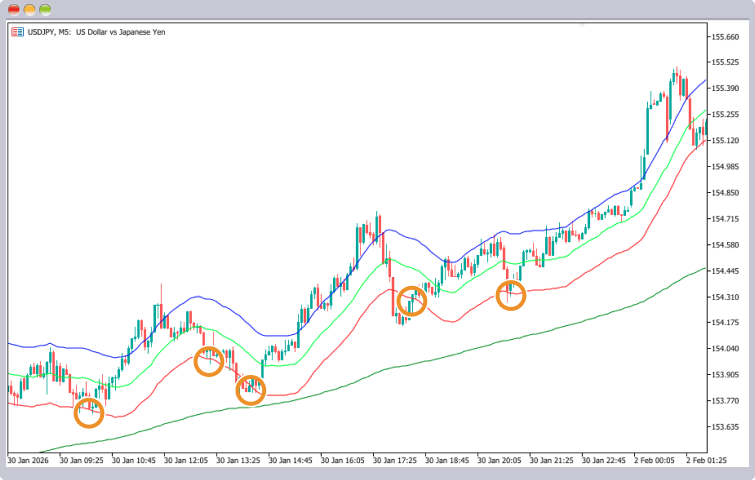The width and height of the screenshot is (755, 480).
Task: Click the orange circle near 12:05
Action: pyautogui.click(x=209, y=361)
